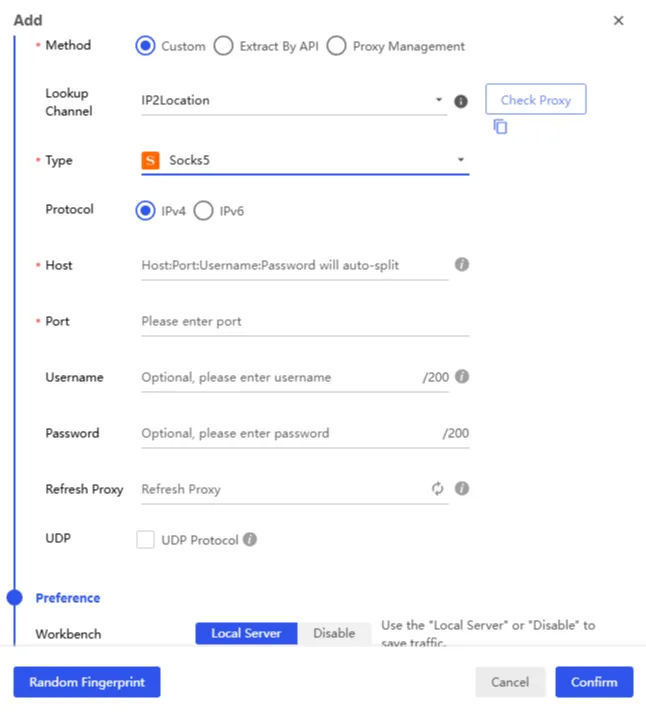Click the "Lookup Channel" label
Viewport: 646px width, 712px height.
[69, 102]
